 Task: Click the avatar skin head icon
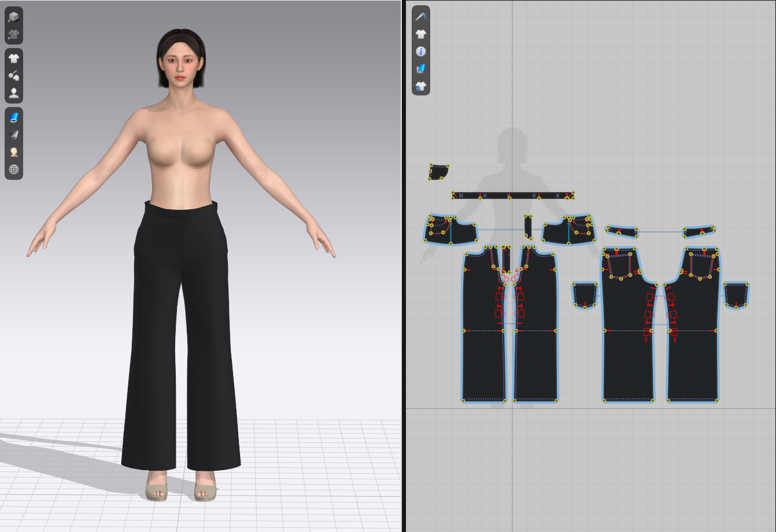(x=14, y=152)
